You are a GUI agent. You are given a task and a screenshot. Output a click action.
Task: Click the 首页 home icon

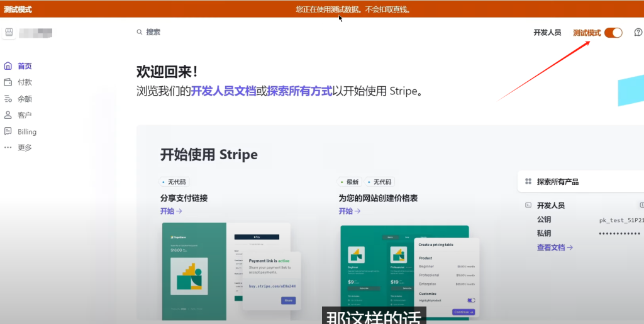click(x=8, y=66)
